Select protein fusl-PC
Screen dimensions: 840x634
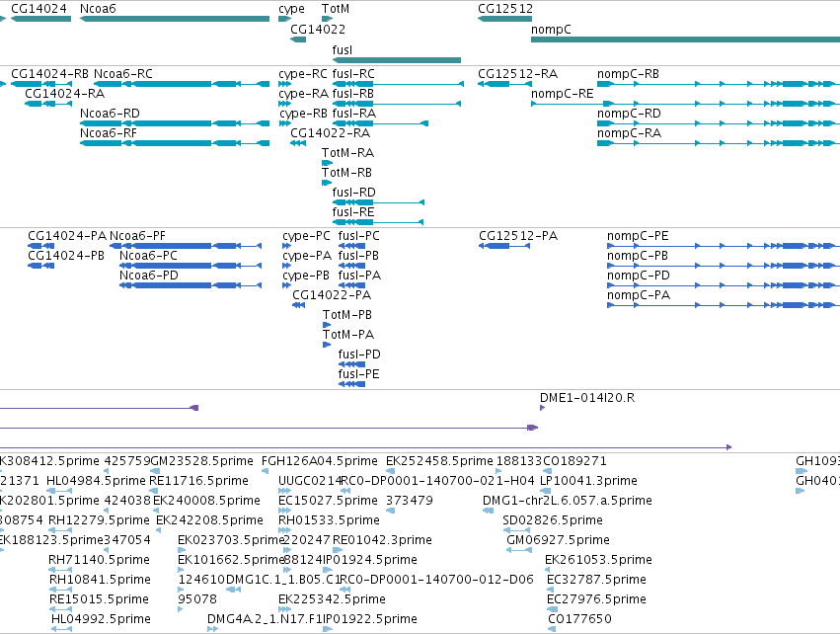tap(352, 246)
